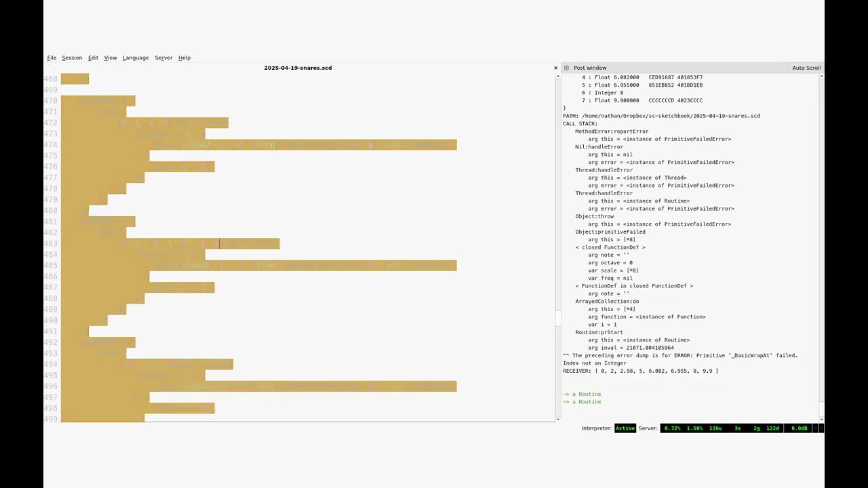The height and width of the screenshot is (488, 868).
Task: Click the editor scrollbar up arrow
Action: click(x=558, y=76)
